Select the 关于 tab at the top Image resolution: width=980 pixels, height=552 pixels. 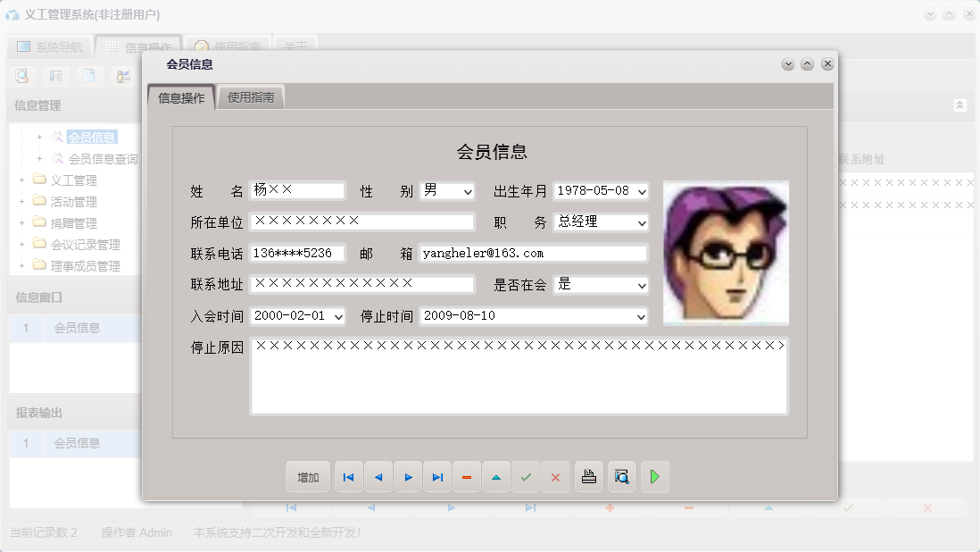point(295,45)
